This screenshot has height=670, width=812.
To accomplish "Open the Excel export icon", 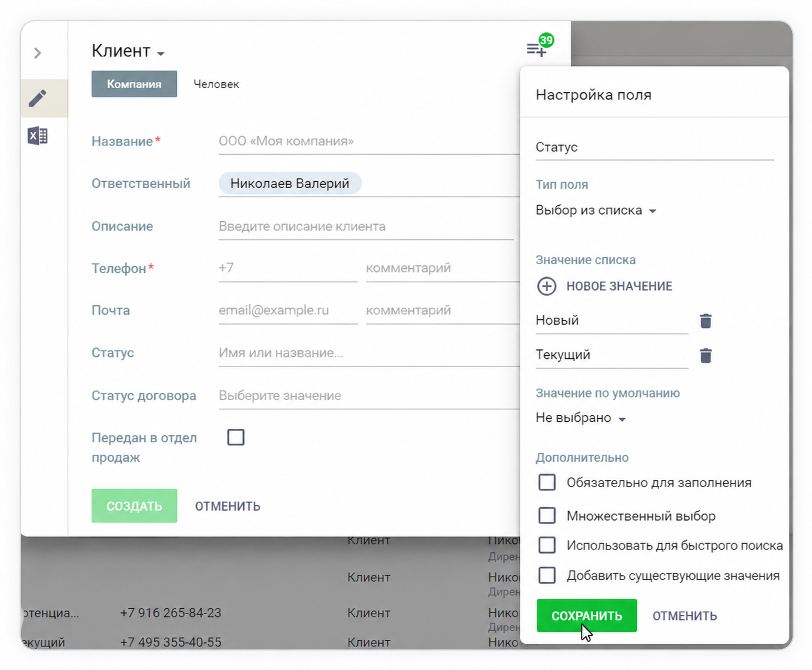I will pos(38,136).
